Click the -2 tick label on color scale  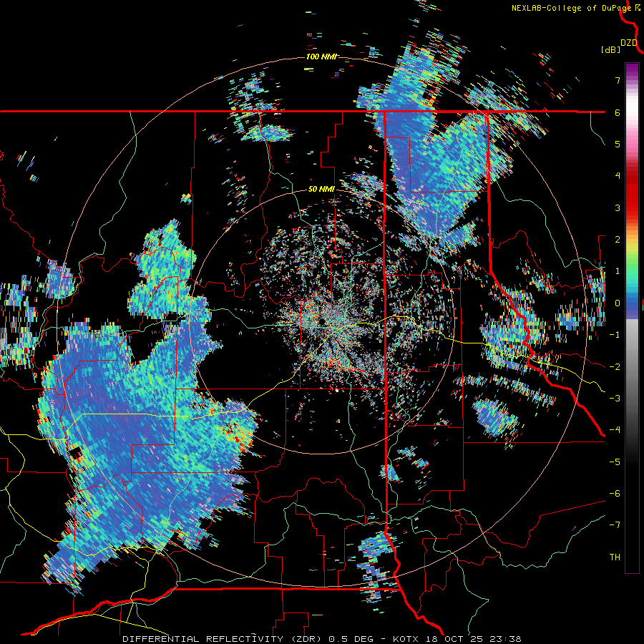(x=615, y=367)
